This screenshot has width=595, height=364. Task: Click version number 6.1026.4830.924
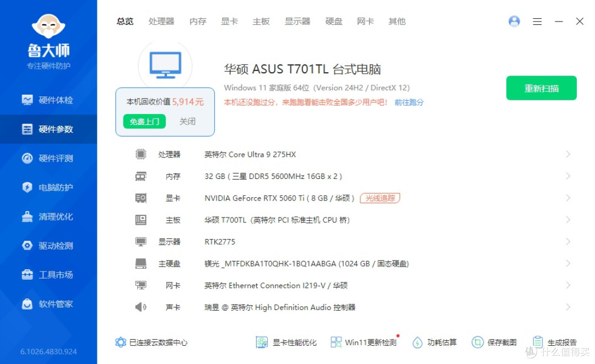(48, 351)
